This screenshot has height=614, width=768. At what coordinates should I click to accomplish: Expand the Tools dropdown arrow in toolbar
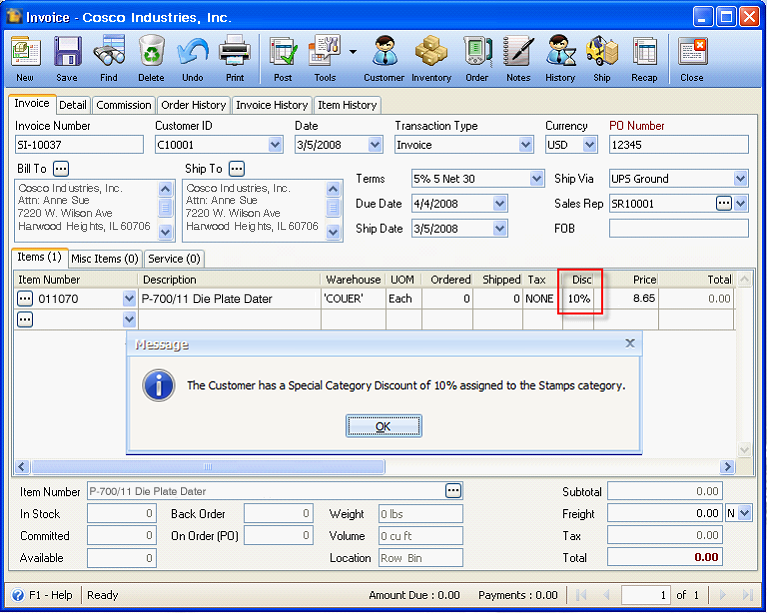click(x=353, y=52)
